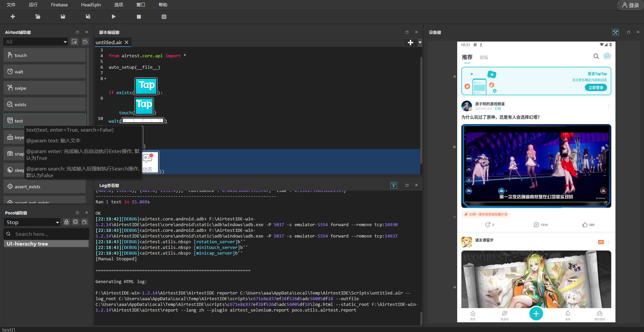Image resolution: width=644 pixels, height=332 pixels.
Task: Insert a touch command
Action: click(45, 55)
